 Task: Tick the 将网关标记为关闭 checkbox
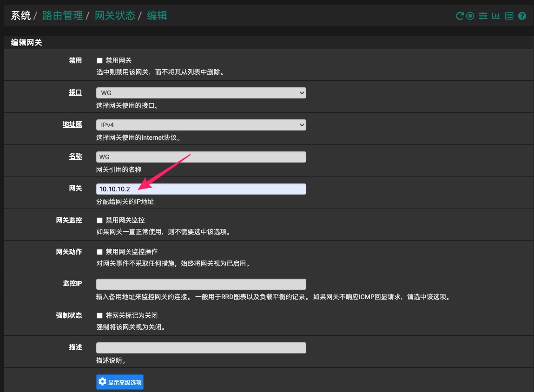99,315
